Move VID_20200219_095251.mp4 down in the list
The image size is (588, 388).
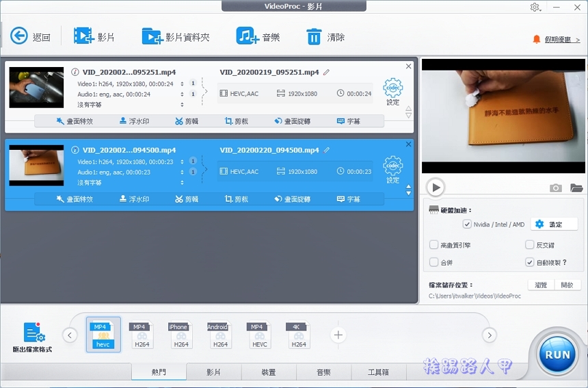pos(408,116)
